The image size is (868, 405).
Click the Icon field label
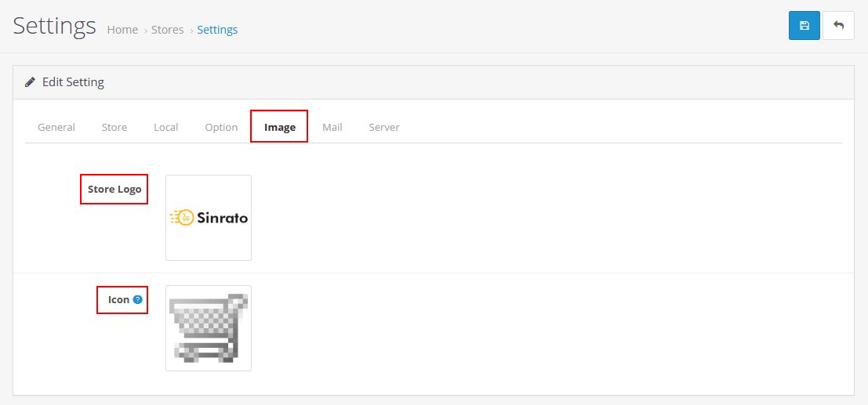click(x=118, y=299)
